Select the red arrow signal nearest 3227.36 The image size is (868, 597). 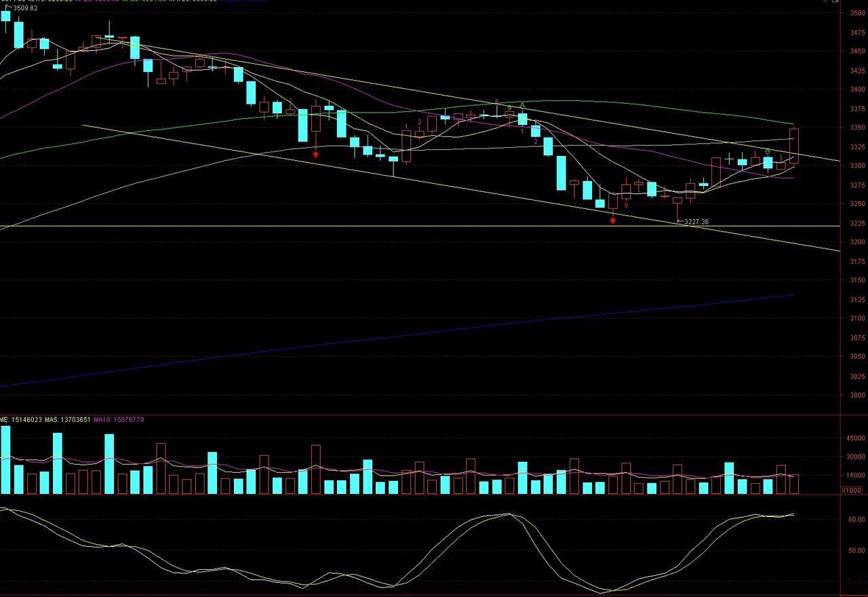(613, 220)
